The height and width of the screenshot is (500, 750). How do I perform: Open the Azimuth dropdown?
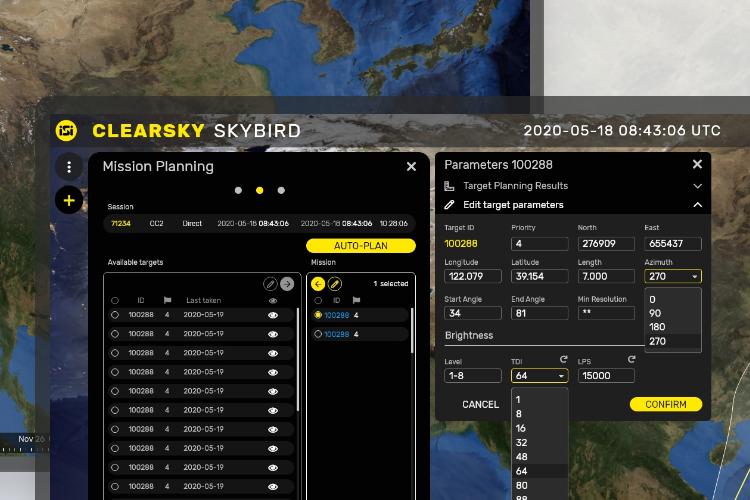coord(673,276)
